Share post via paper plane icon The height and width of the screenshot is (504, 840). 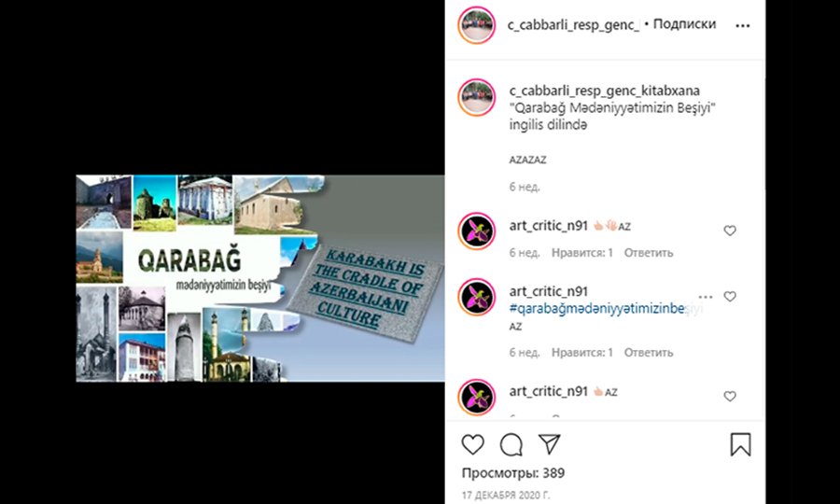click(x=549, y=444)
